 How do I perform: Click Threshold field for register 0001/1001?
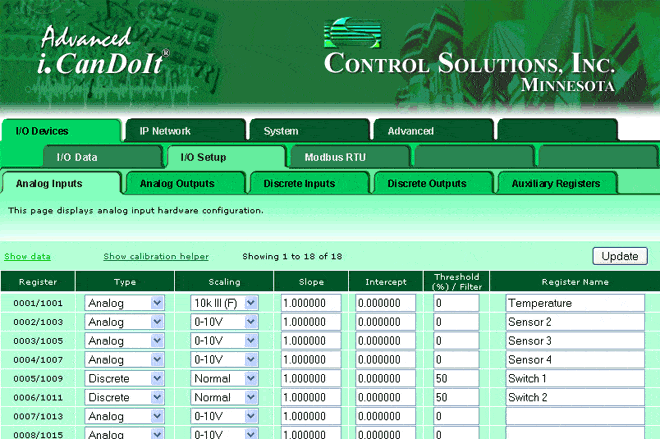pyautogui.click(x=456, y=303)
